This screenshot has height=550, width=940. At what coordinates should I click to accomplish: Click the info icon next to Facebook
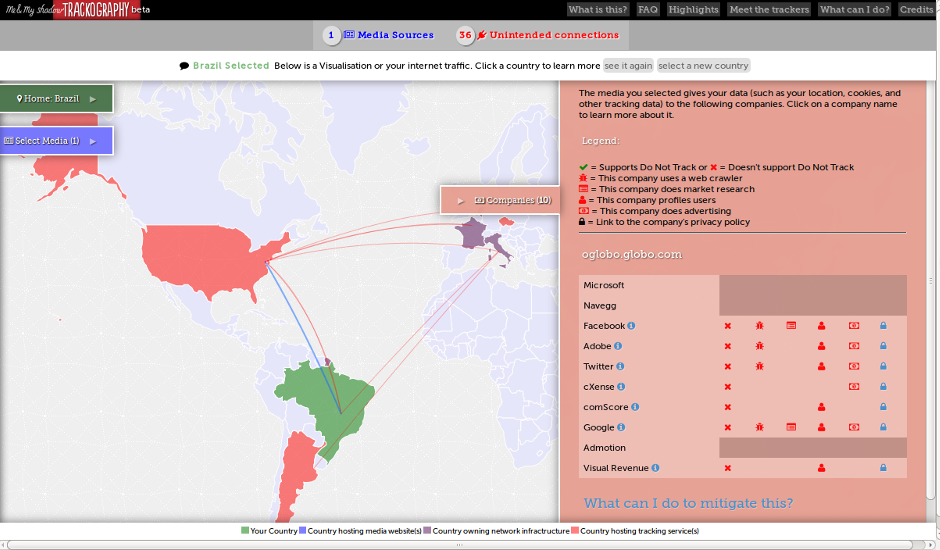[x=631, y=326]
